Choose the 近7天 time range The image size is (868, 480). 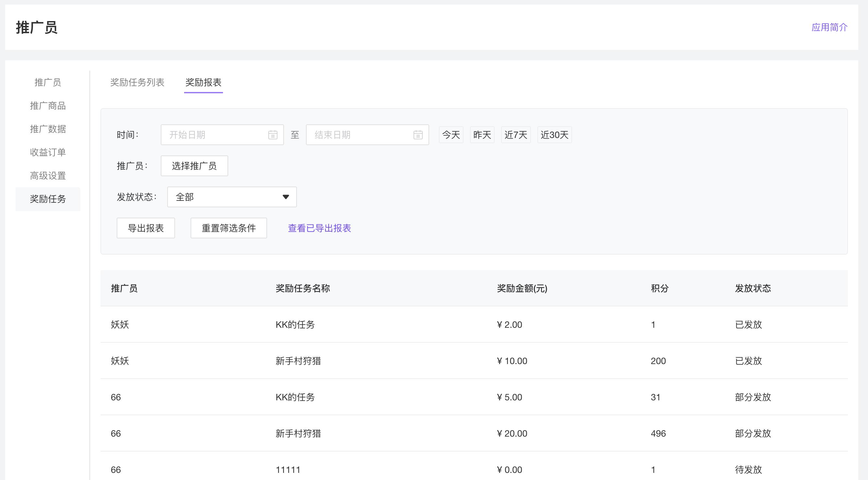(516, 135)
